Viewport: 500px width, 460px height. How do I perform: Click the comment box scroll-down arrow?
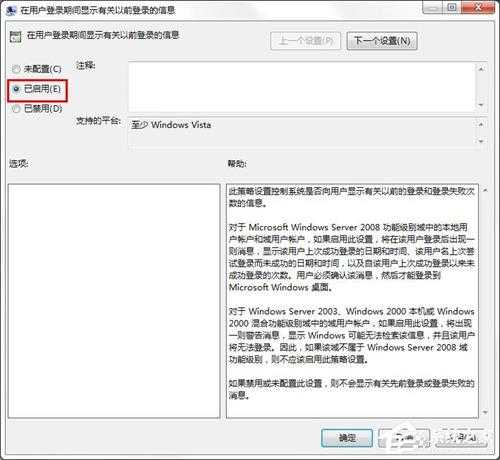[x=481, y=105]
